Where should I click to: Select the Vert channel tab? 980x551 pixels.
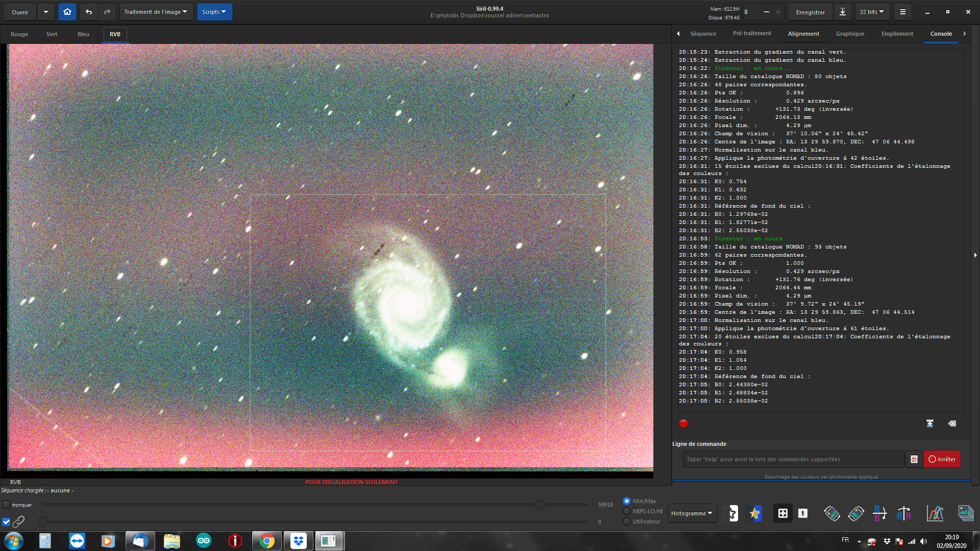tap(52, 34)
